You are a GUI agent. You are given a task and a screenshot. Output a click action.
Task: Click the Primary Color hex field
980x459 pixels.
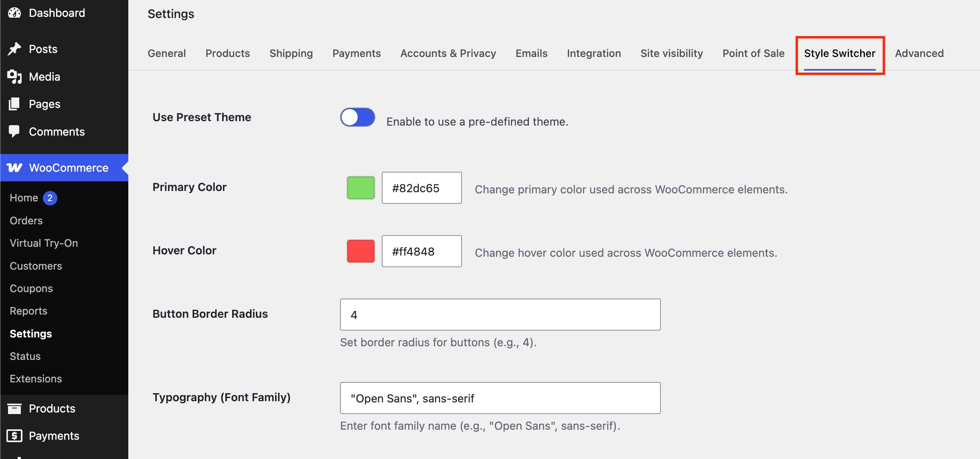click(x=422, y=188)
